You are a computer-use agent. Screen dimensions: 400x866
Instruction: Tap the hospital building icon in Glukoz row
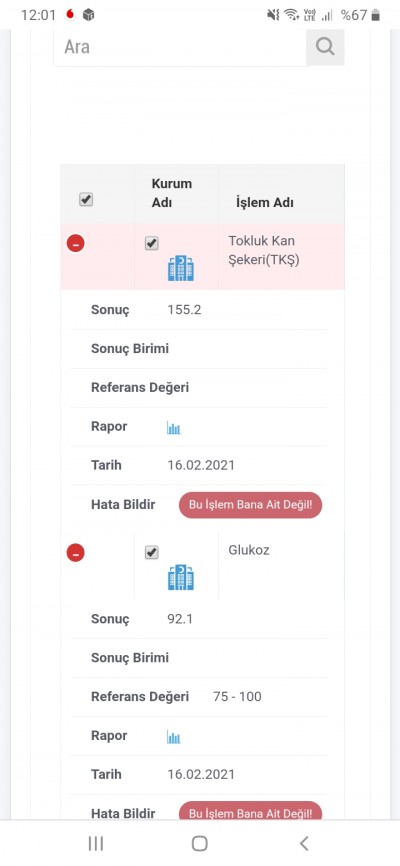pos(181,577)
